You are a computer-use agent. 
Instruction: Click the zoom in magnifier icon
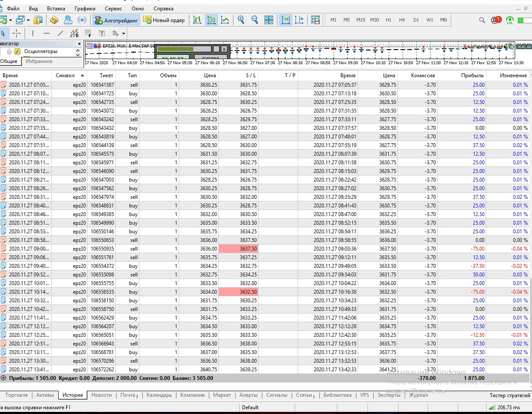pos(241,20)
